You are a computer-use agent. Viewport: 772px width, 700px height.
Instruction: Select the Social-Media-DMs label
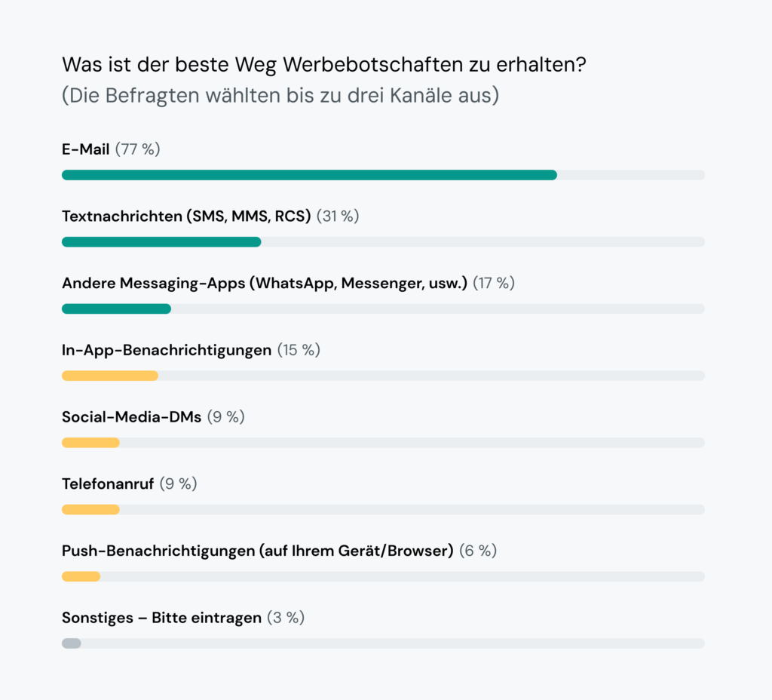132,416
